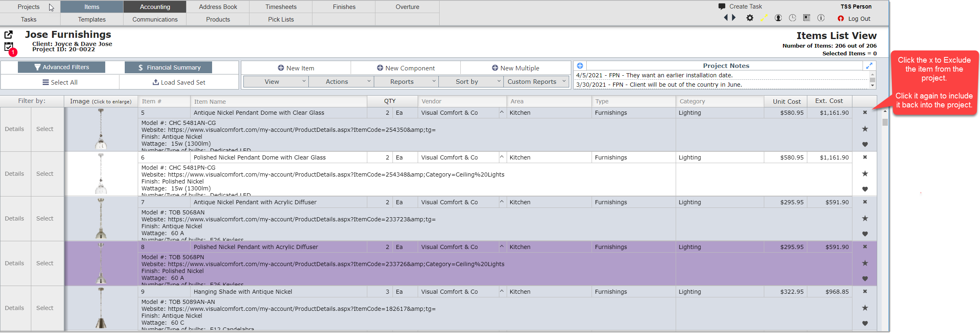This screenshot has width=980, height=334.
Task: Select item 7 row via Select
Action: click(45, 218)
